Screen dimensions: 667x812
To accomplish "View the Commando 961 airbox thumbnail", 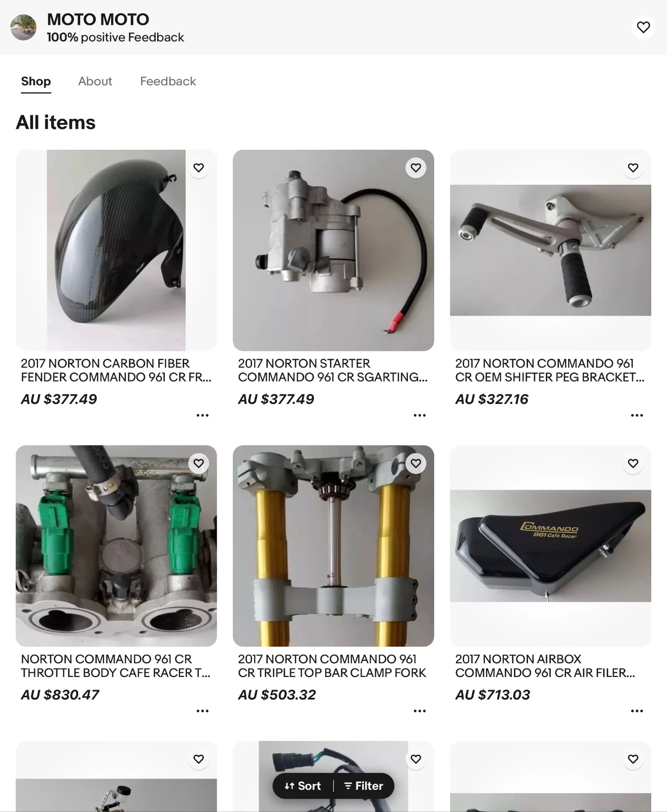I will click(x=550, y=546).
